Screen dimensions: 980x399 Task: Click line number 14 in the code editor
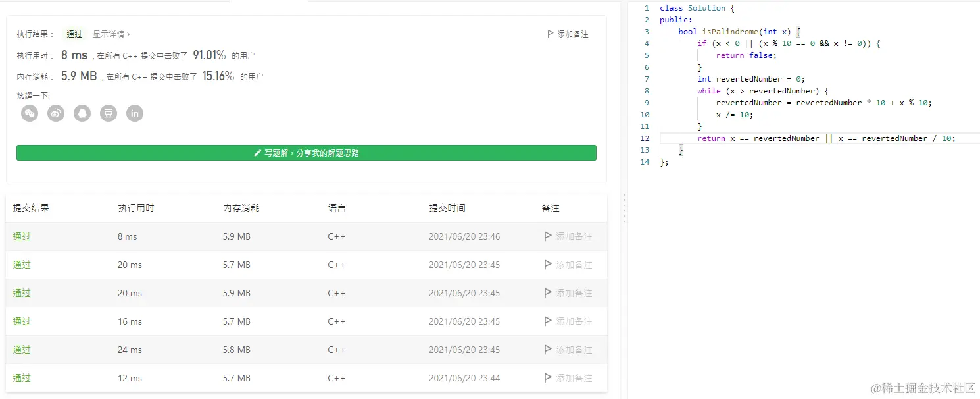point(645,162)
